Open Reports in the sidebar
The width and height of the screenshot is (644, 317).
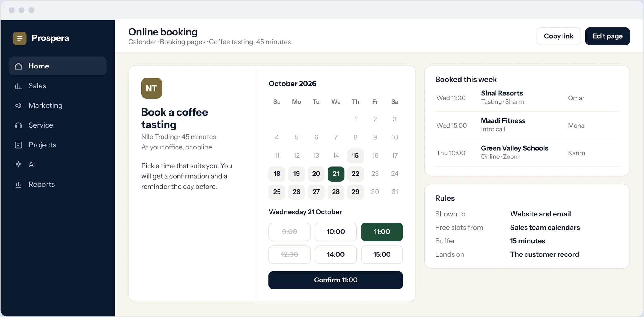click(x=58, y=184)
